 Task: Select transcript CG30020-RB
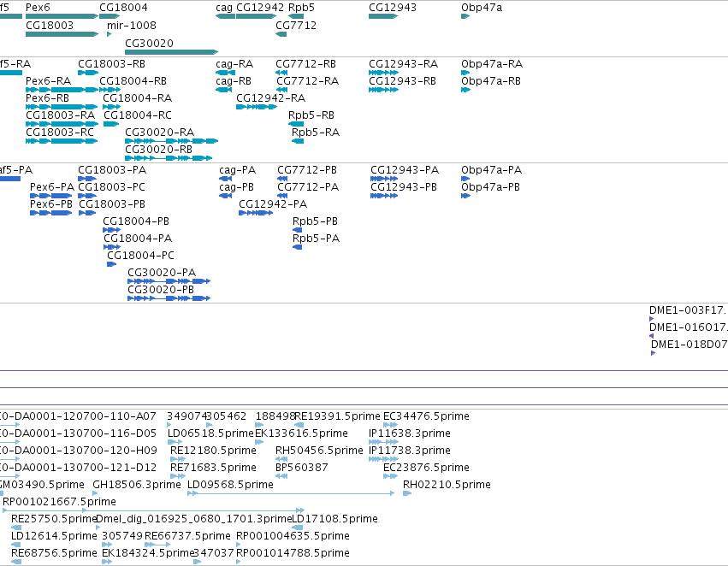tap(159, 150)
